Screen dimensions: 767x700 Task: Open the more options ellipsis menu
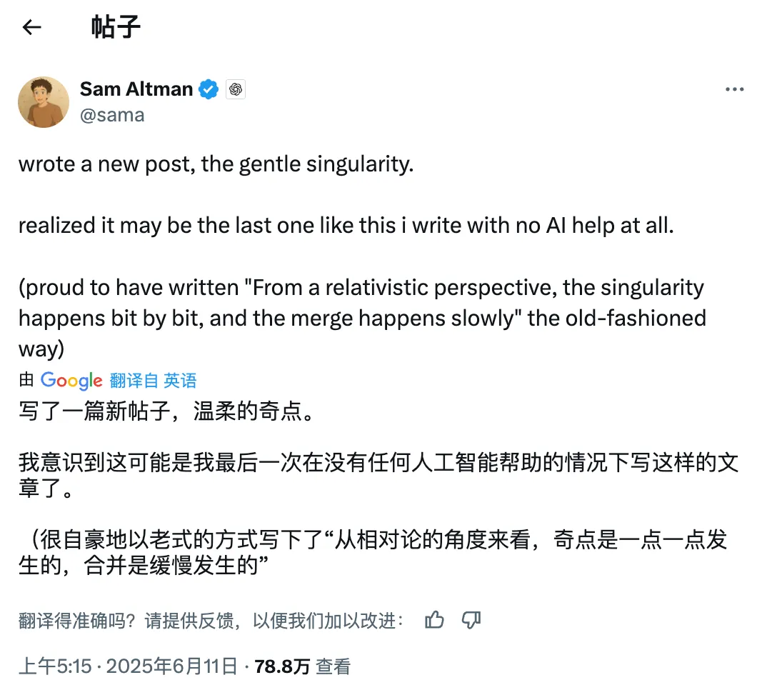click(735, 90)
